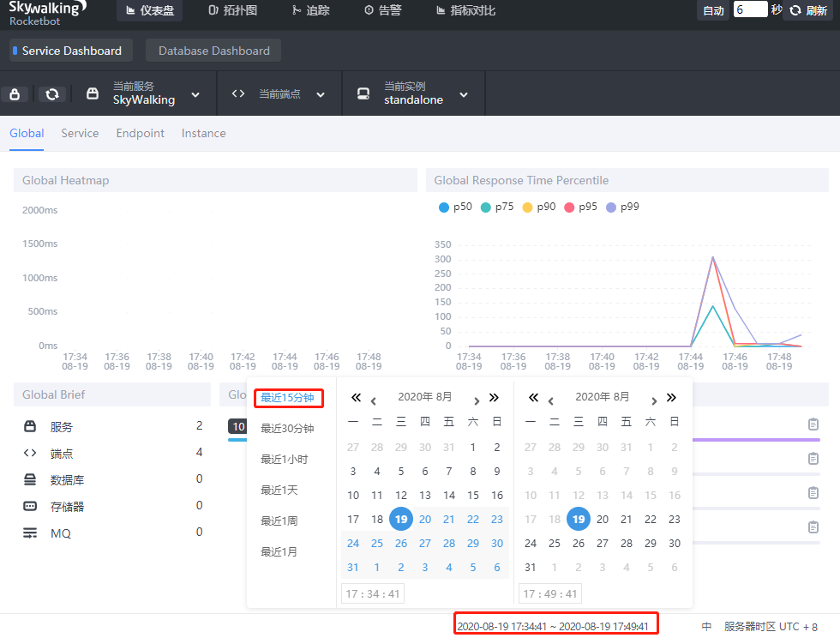Screen dimensions: 840x638
Task: Click the fourth clipboard copy icon
Action: tap(813, 527)
